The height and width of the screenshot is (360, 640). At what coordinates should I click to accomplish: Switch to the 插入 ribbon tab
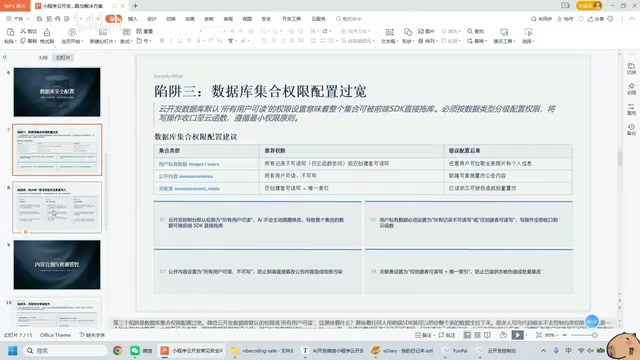pyautogui.click(x=133, y=19)
